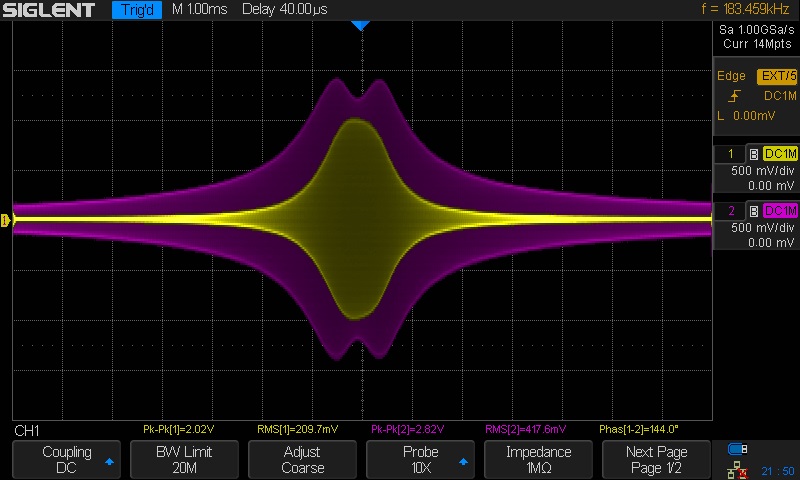Click the network connection status icon
The height and width of the screenshot is (480, 800).
point(738,469)
